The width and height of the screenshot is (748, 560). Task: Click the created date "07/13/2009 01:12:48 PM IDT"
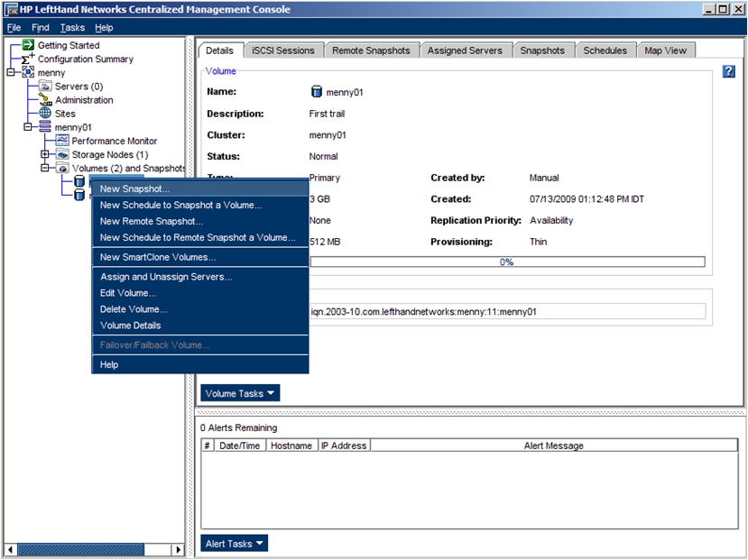(x=586, y=198)
